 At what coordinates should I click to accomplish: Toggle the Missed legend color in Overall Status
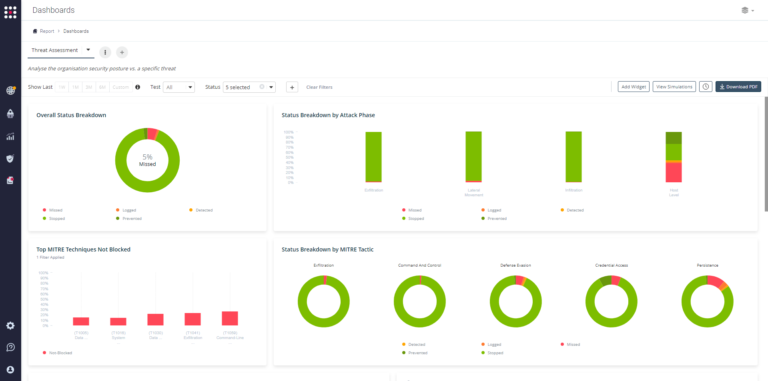click(44, 210)
